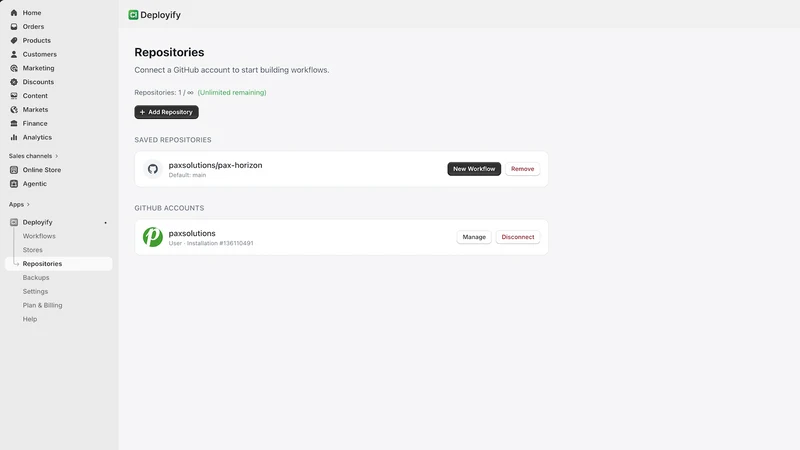Remove the pax-horizon repository
The width and height of the screenshot is (800, 450).
522,169
